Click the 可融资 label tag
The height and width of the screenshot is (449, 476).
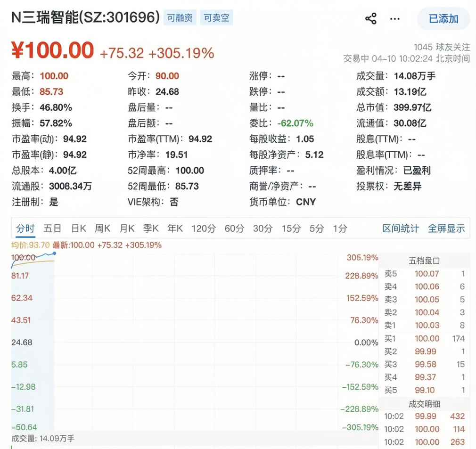click(179, 17)
